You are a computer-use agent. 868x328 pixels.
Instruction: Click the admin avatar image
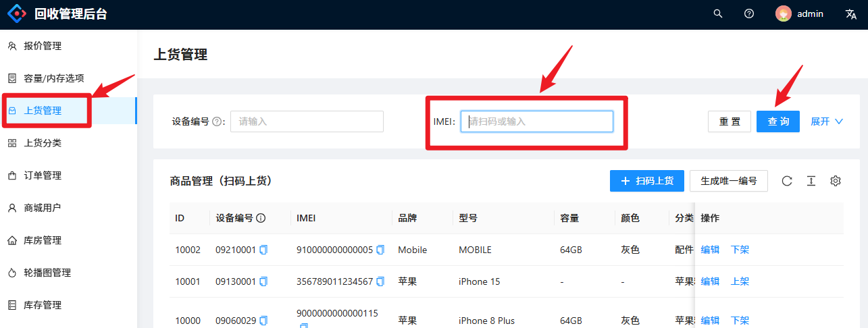[x=784, y=13]
